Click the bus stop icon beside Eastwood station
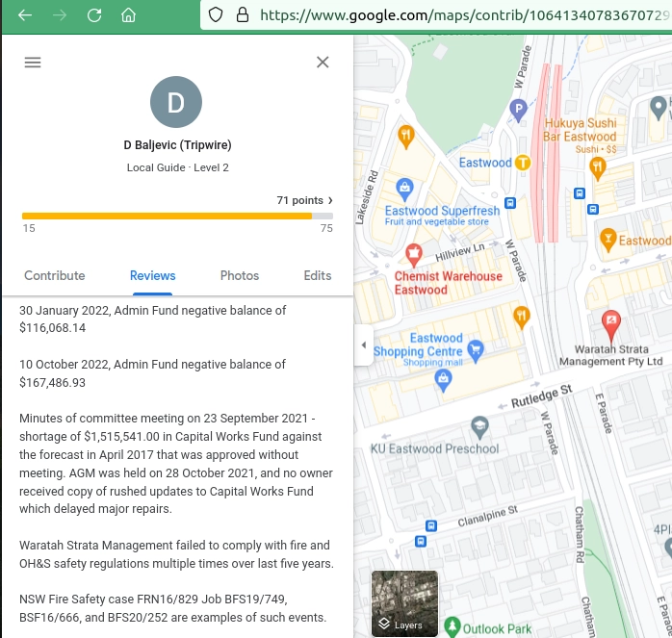 (510, 203)
